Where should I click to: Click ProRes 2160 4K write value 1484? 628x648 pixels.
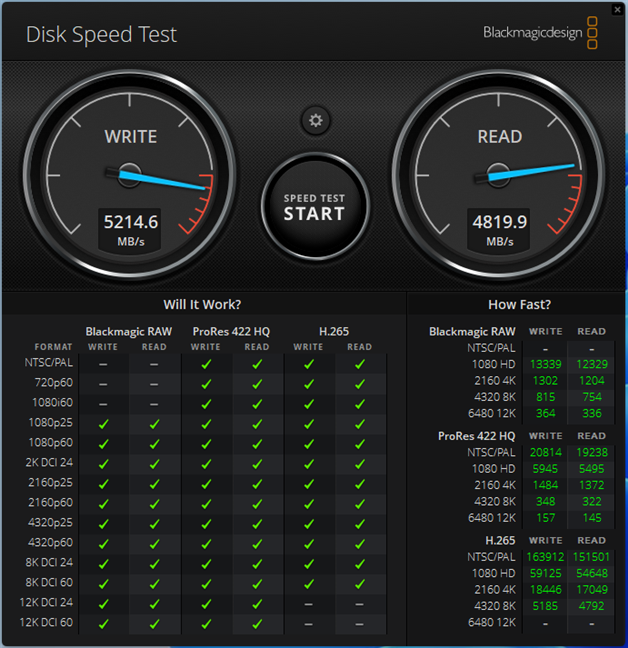click(545, 485)
